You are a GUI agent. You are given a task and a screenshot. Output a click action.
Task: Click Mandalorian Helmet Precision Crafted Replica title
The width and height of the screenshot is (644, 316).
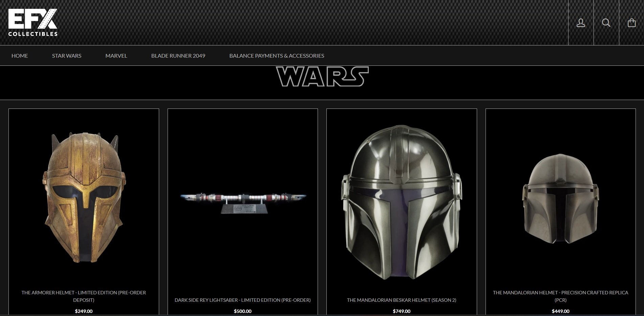pos(560,296)
